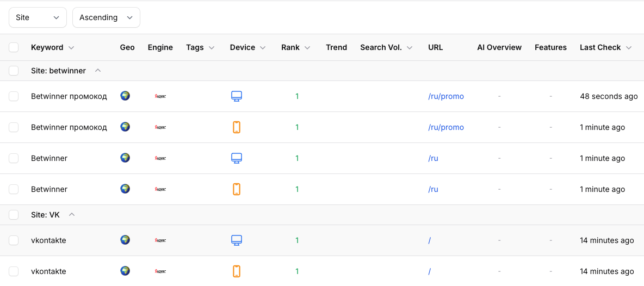This screenshot has height=286, width=644.
Task: Click Yandex logo in mobile vkontakte row
Action: point(160,271)
